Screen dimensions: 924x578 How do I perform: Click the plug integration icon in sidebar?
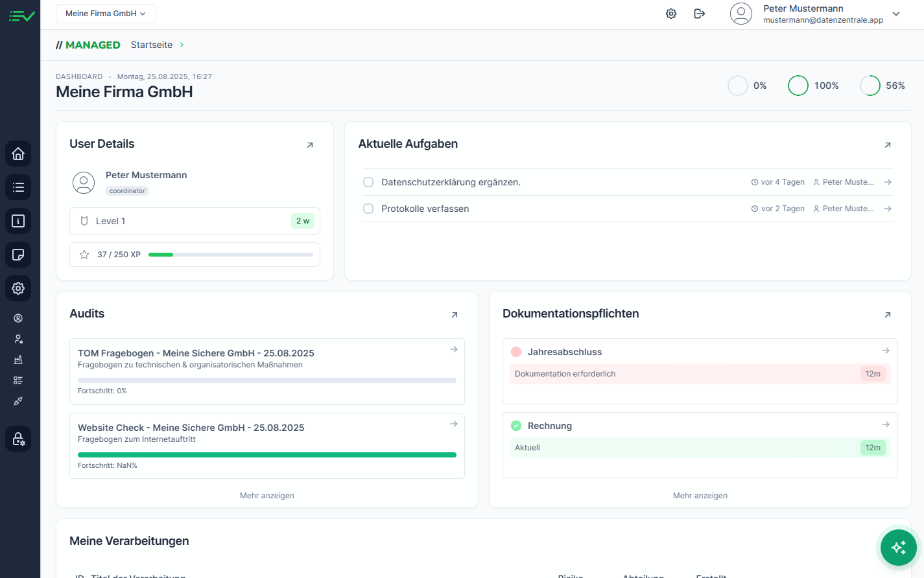coord(18,401)
